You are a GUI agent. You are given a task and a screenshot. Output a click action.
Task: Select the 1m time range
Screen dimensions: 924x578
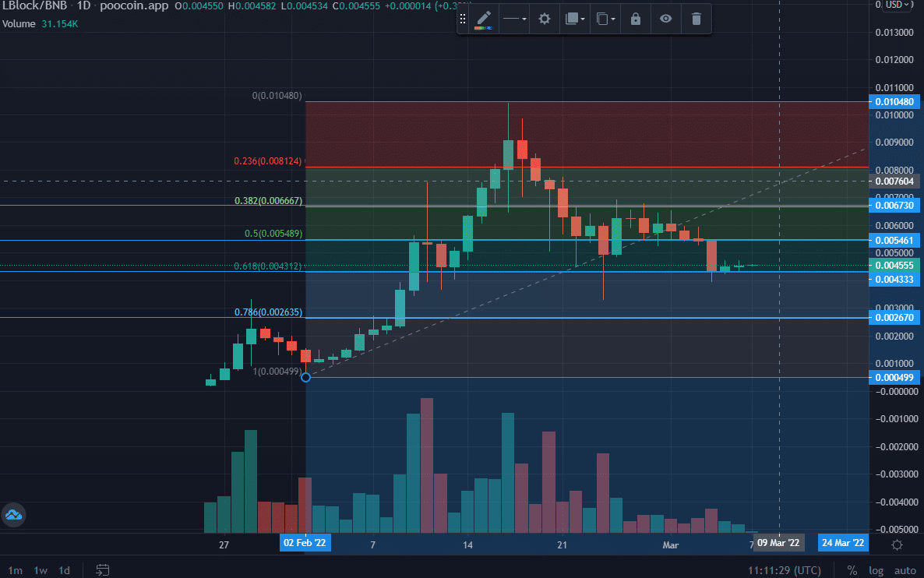click(16, 570)
